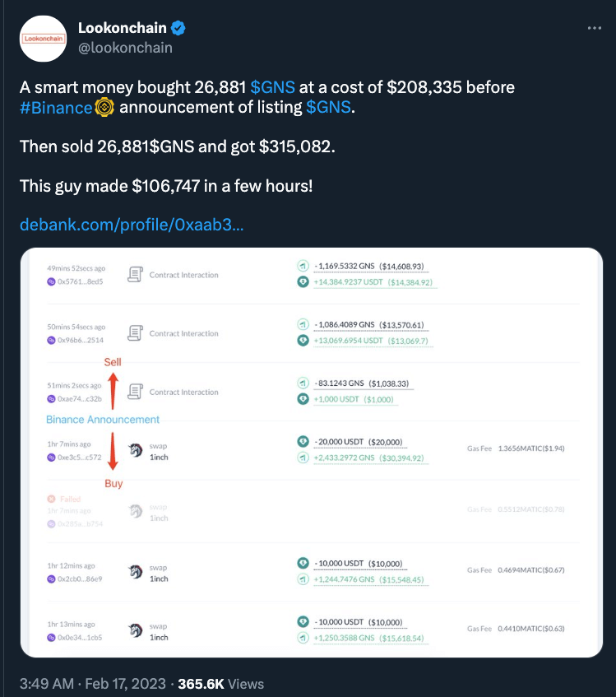Click the Binance Announcement label in image
This screenshot has width=616, height=697.
(x=103, y=420)
